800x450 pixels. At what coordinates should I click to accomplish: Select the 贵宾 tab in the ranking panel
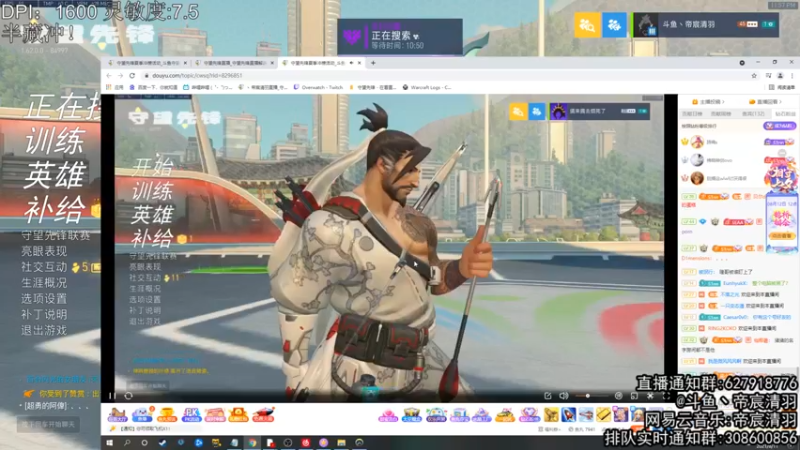tap(753, 114)
